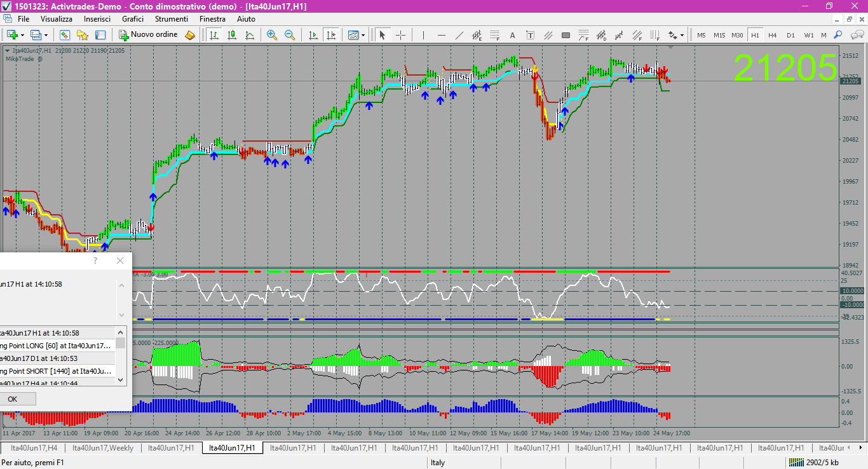Switch to bar chart display

click(214, 35)
